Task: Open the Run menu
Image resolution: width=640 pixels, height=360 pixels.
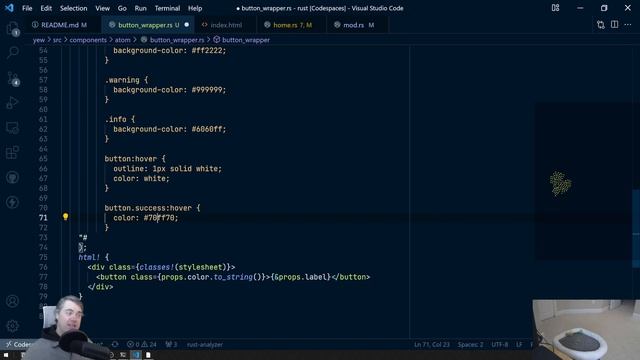Action: [140, 8]
